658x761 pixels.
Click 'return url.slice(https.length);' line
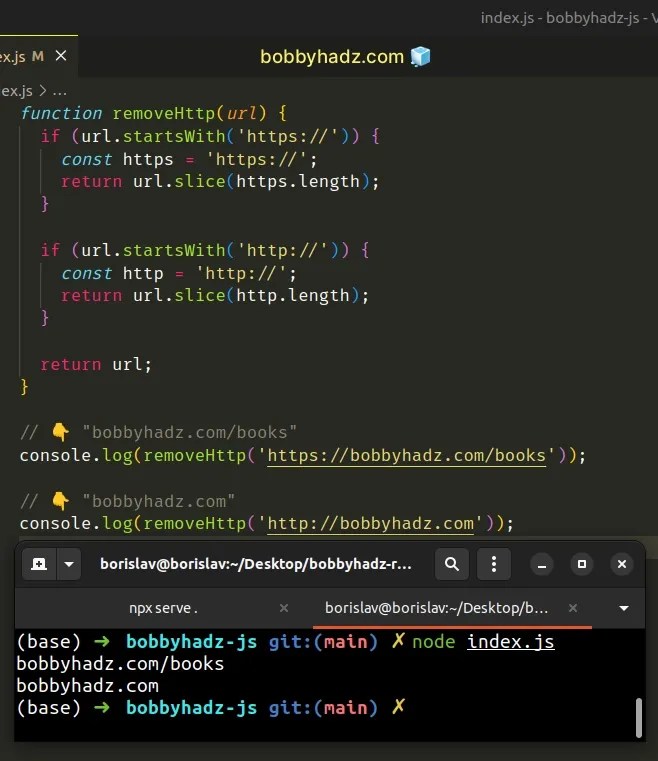[x=220, y=182]
